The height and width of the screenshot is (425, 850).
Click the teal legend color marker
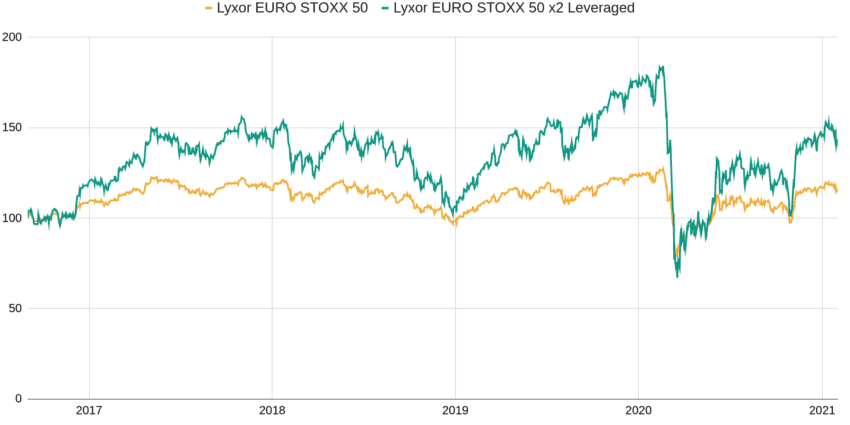[x=385, y=8]
